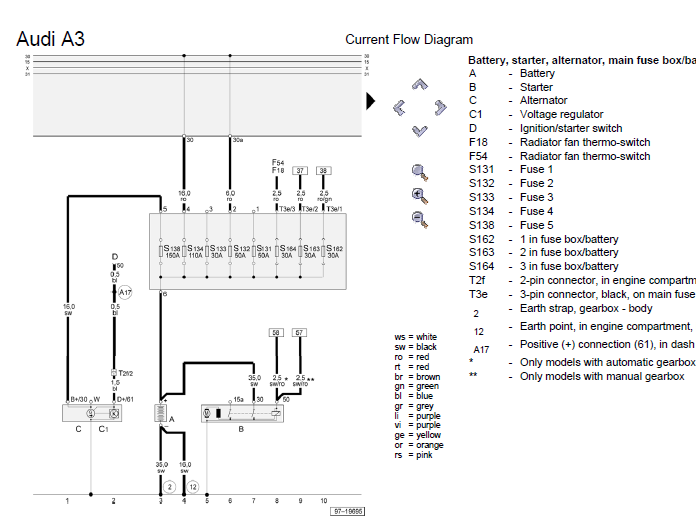Click the F54 'Radiator fan thermo-switch' entry

pos(585,156)
